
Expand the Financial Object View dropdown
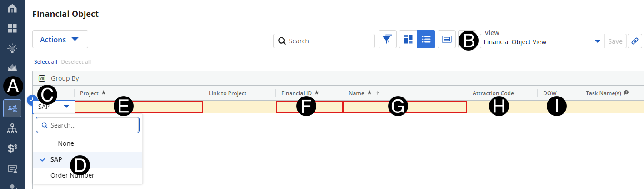597,41
